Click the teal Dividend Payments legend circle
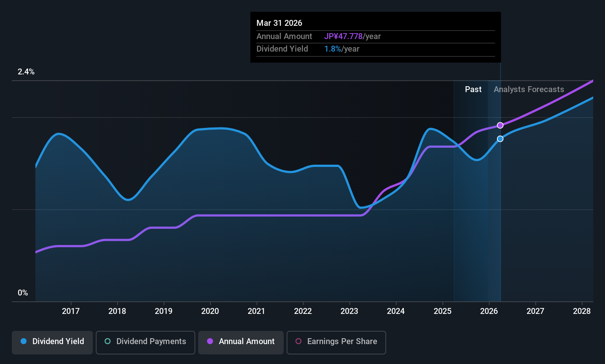605x364 pixels. coord(108,341)
